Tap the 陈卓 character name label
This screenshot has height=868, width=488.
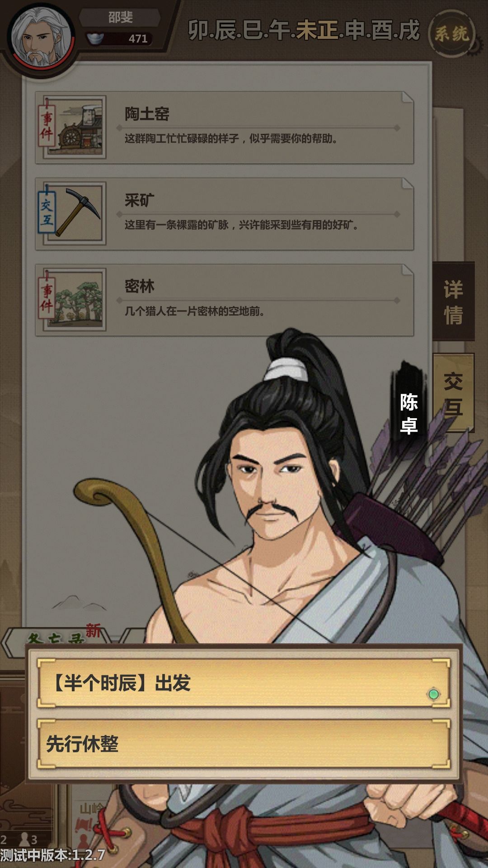tap(408, 413)
